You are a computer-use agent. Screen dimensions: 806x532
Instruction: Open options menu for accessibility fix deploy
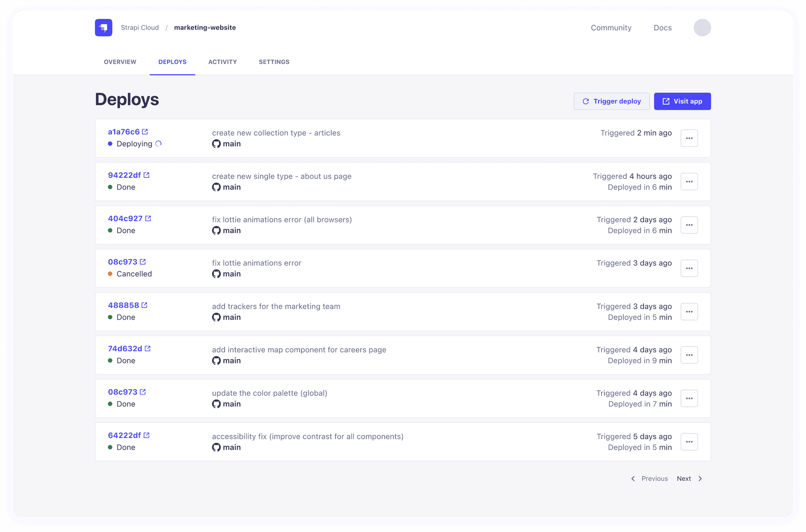point(689,442)
